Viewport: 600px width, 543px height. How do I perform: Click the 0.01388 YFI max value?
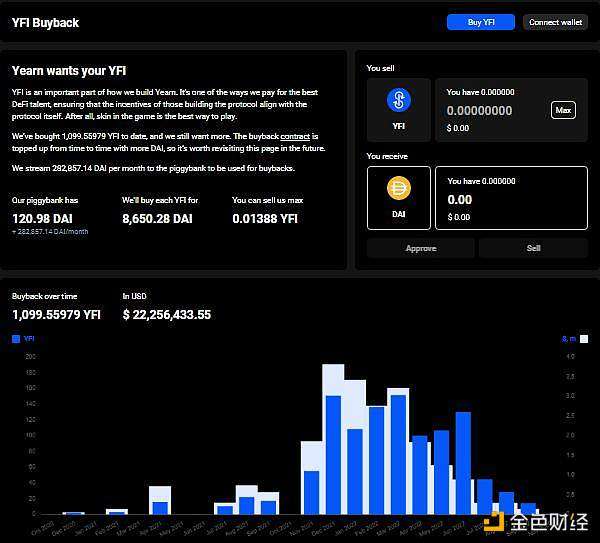(265, 219)
